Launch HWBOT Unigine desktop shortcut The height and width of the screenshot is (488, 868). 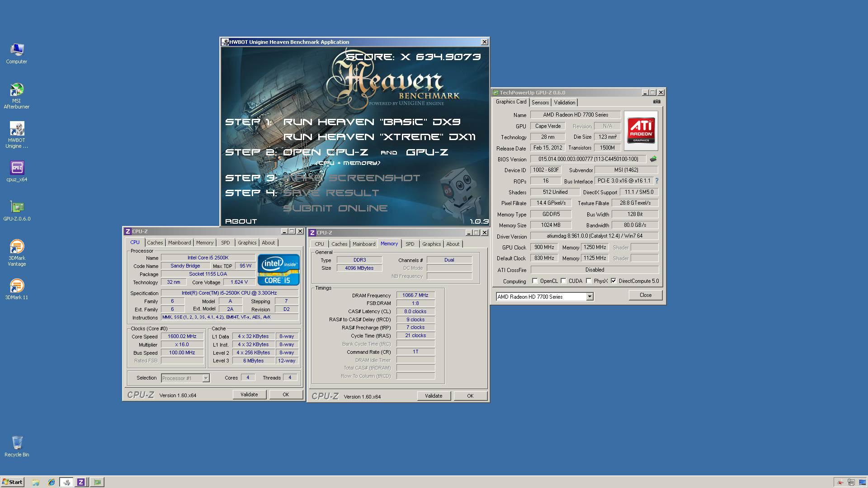click(17, 135)
